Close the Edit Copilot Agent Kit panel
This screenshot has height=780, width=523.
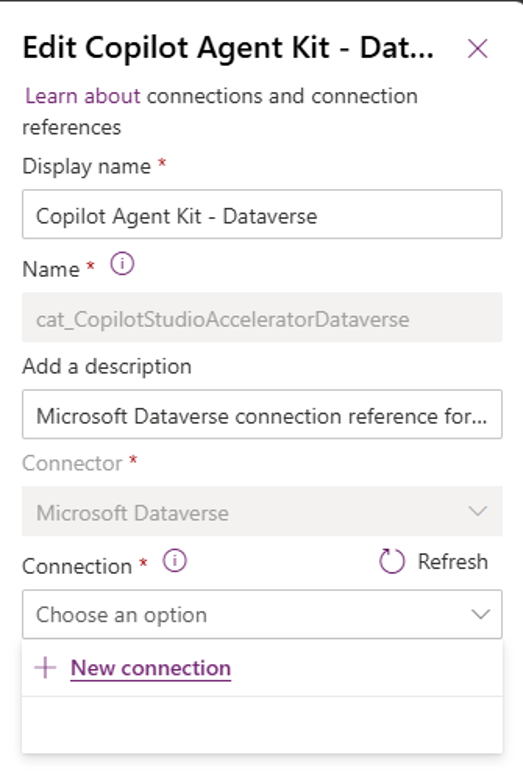(x=477, y=49)
